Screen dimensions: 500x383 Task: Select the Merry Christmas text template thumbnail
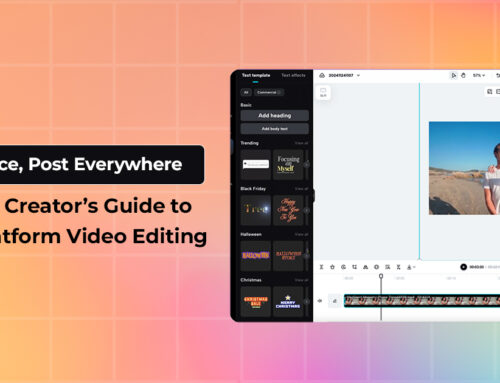(288, 302)
